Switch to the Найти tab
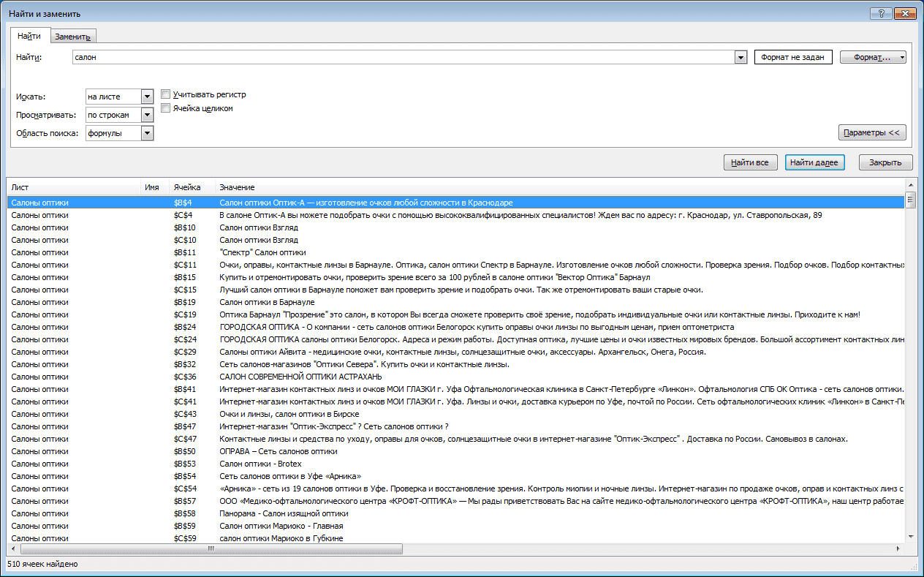Image resolution: width=924 pixels, height=577 pixels. [29, 36]
